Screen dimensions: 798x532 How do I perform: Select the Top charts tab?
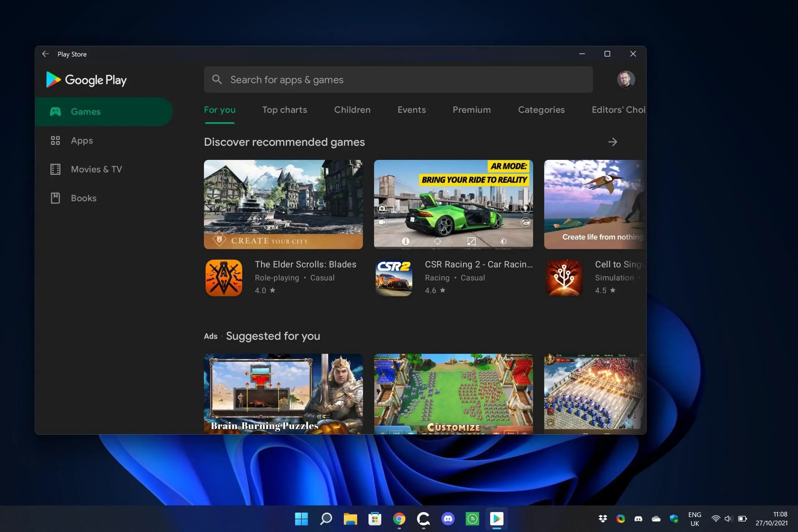click(x=284, y=109)
